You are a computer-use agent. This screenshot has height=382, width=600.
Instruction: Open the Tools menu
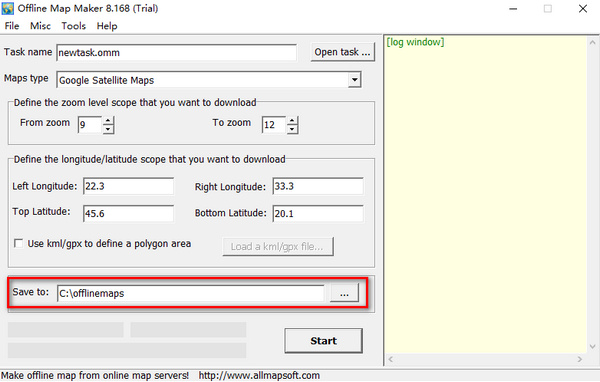click(x=73, y=26)
